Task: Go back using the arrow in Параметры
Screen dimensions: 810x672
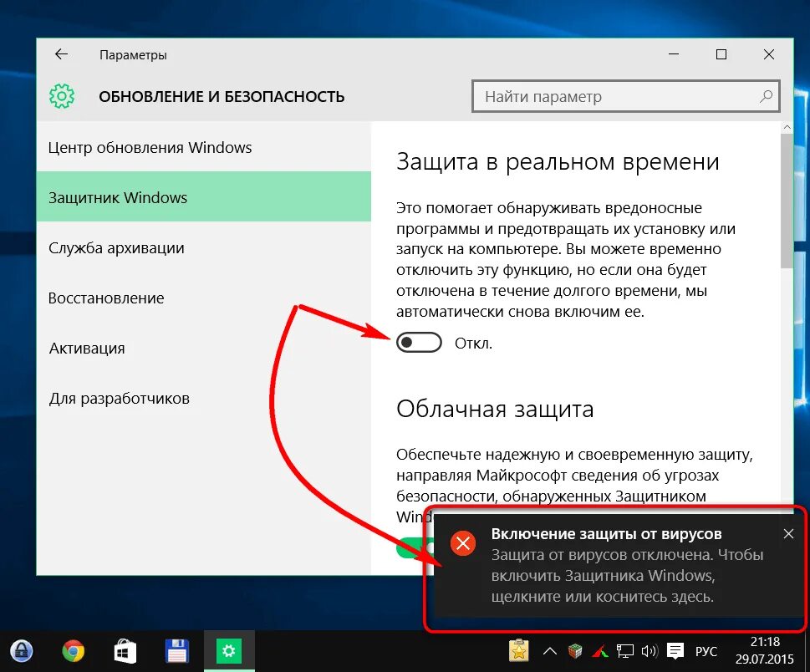Action: (x=62, y=54)
